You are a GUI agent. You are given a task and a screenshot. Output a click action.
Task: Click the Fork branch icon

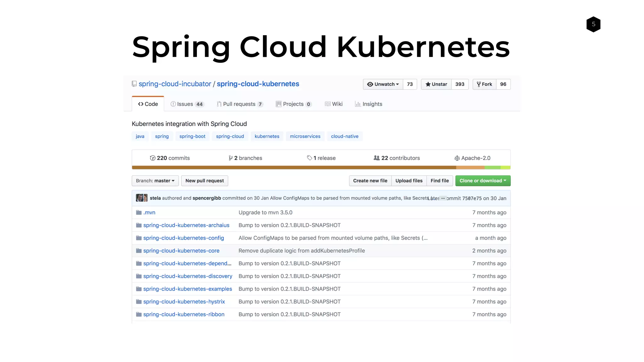[x=479, y=84]
